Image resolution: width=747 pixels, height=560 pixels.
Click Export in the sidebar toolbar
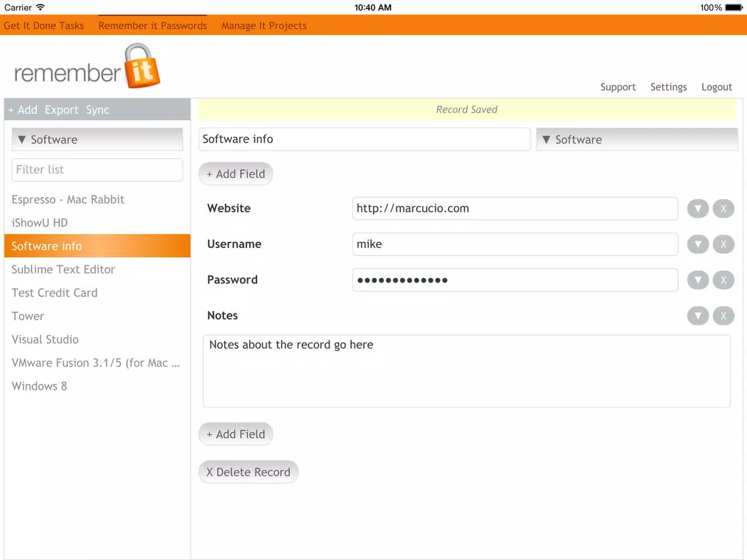coord(61,110)
